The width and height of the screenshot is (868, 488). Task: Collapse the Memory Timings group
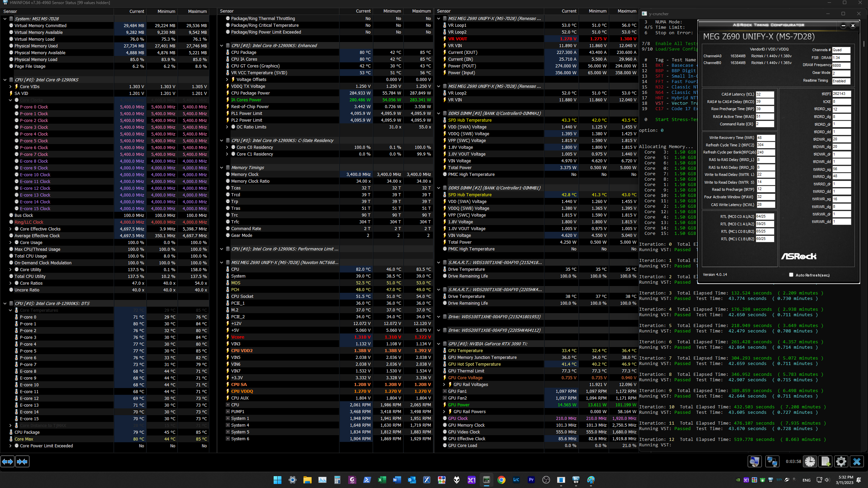pyautogui.click(x=221, y=168)
